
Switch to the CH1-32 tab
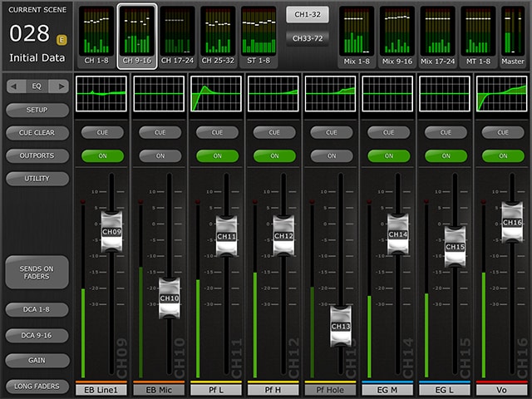coord(307,14)
